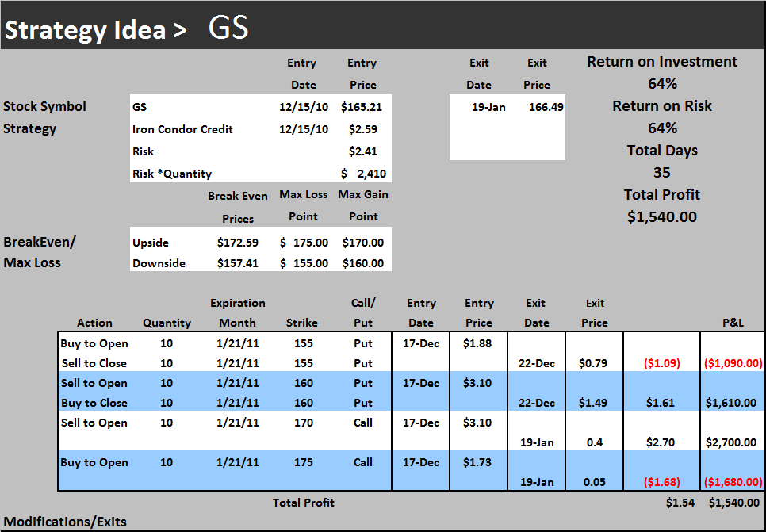Select the "Upside" row label
Screen dimensions: 766x532
151,243
